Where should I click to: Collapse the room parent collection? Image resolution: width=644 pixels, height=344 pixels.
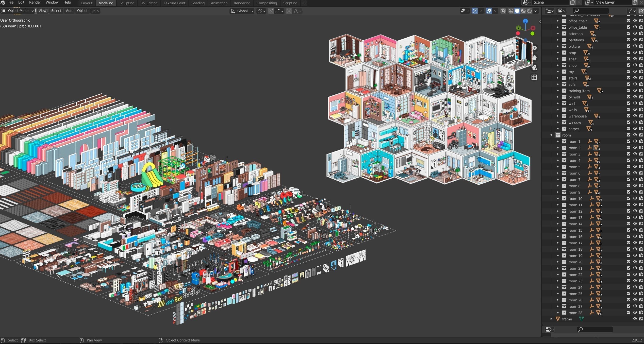[x=551, y=135]
